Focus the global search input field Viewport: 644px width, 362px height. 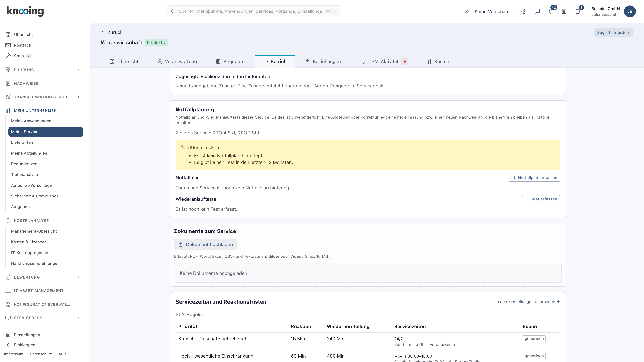coord(254,12)
